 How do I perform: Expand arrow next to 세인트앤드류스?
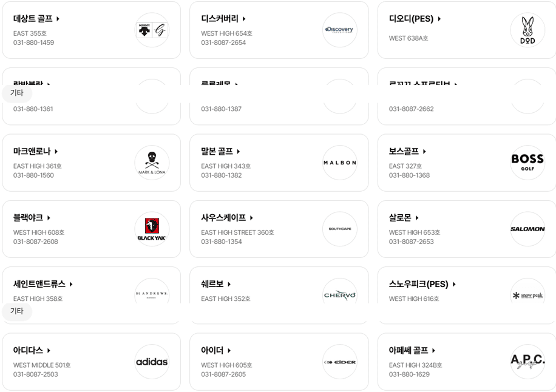pos(71,284)
